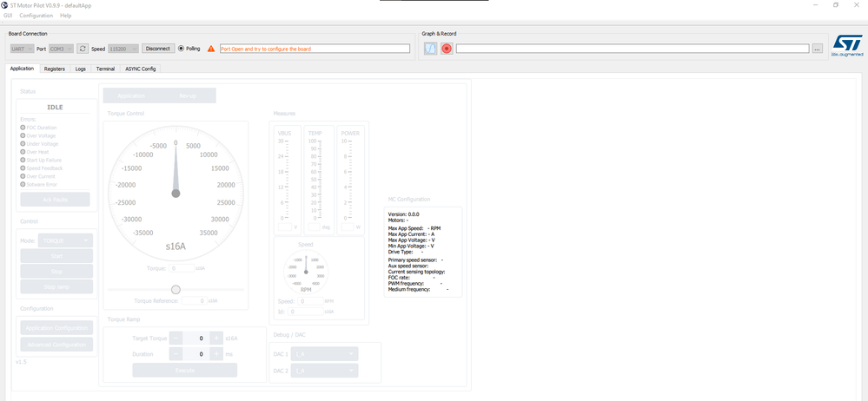Browse for record file with the ellipsis button
The image size is (868, 401).
[818, 49]
